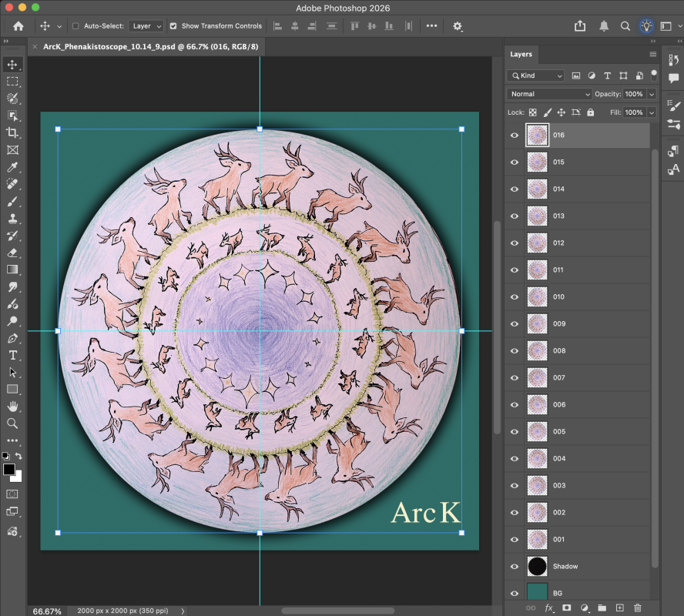Select the Layers panel tab
Screen dimensions: 684x616
[x=521, y=54]
